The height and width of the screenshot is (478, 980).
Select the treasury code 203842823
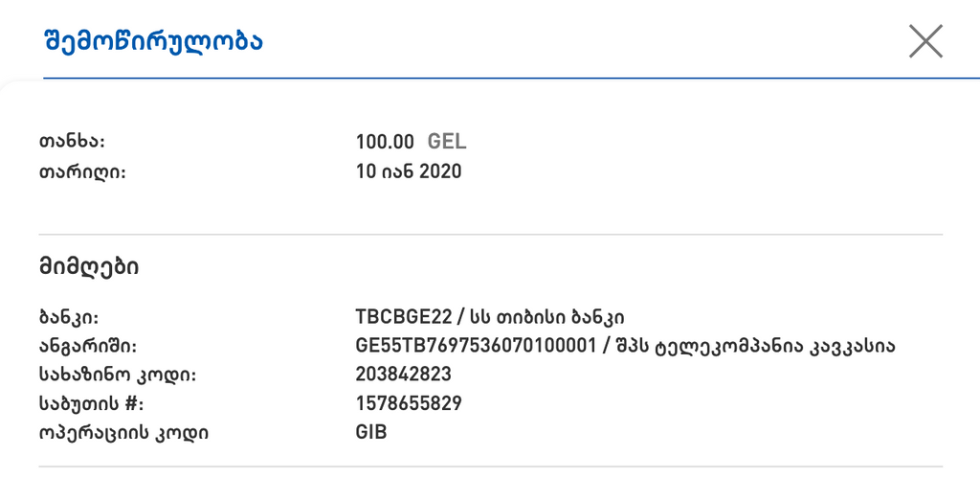pyautogui.click(x=403, y=375)
